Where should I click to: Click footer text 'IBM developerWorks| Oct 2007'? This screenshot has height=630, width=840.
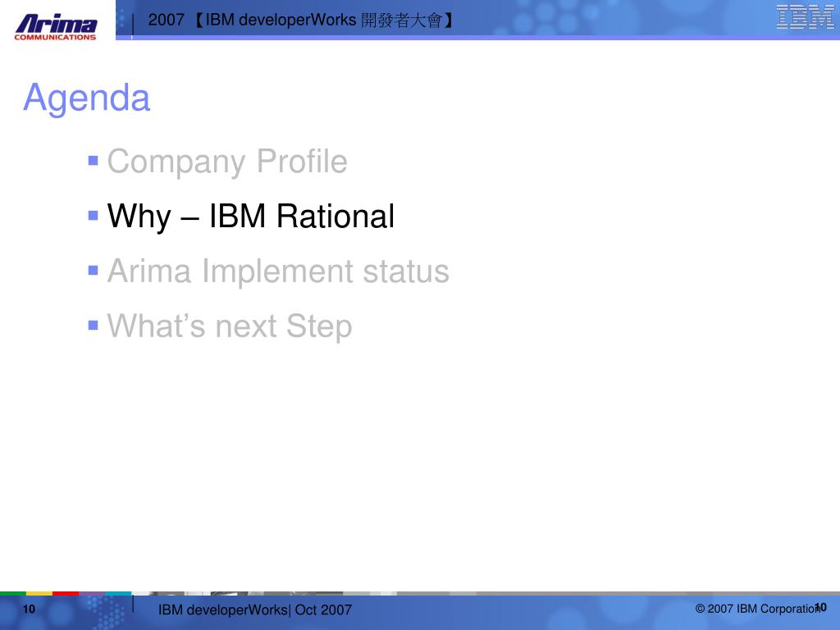255,609
